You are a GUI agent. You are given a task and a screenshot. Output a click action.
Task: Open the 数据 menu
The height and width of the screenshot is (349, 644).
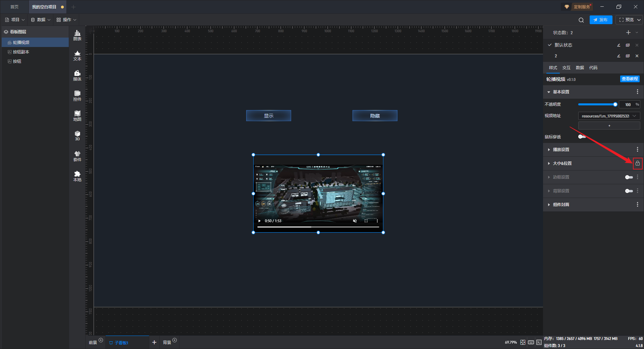(x=41, y=20)
